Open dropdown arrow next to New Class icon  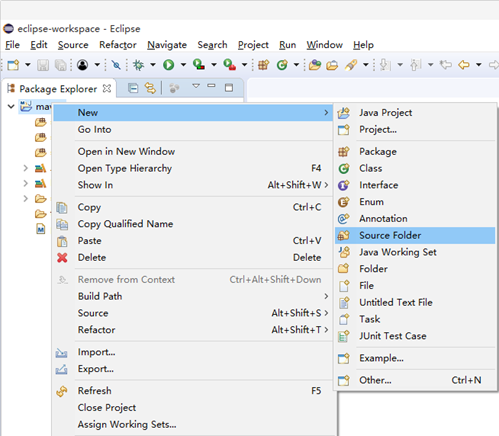296,65
